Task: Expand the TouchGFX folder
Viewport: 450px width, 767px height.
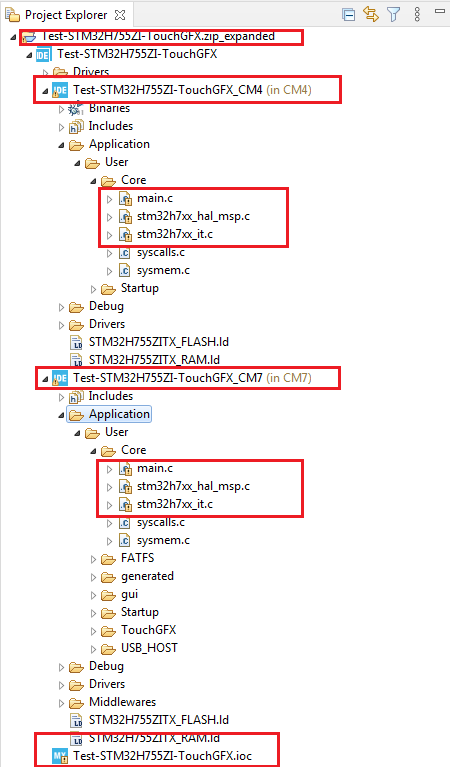Action: 93,632
